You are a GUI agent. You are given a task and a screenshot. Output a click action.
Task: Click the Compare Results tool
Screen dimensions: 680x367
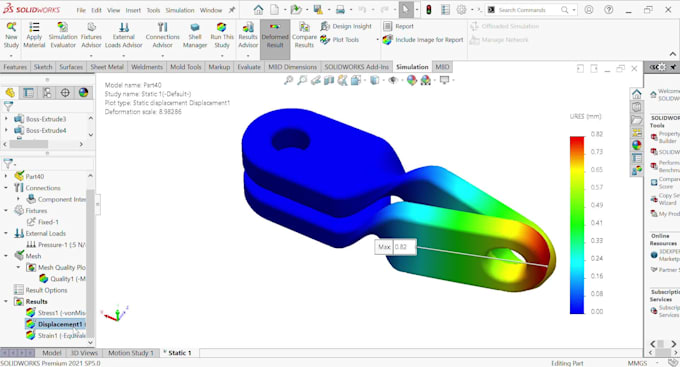click(x=304, y=36)
